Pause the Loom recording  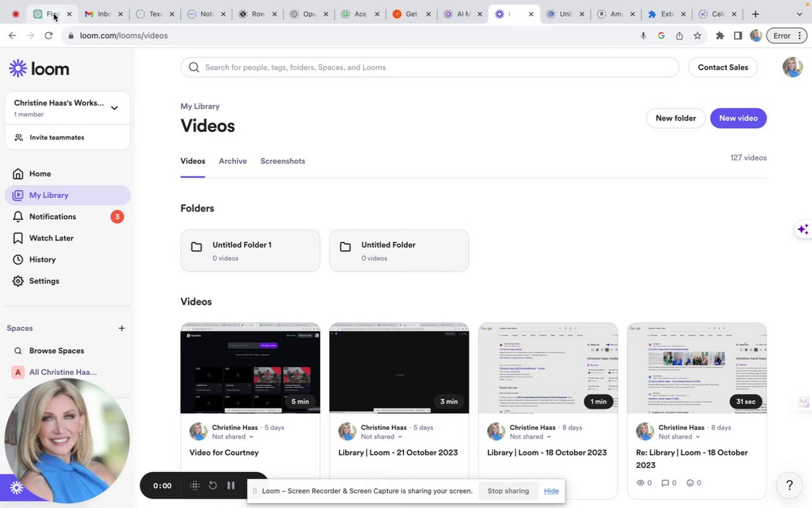pos(231,486)
